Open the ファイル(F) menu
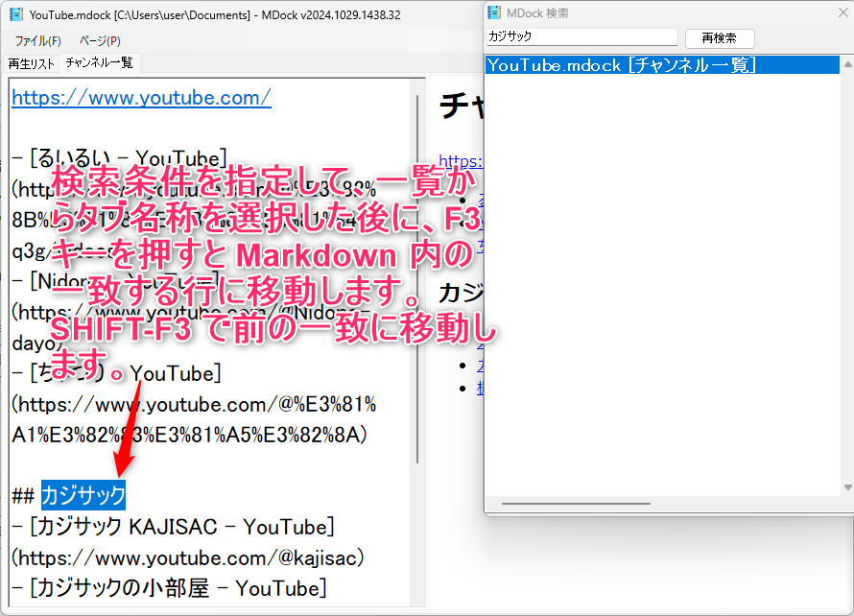Viewport: 854px width, 616px height. 37,41
